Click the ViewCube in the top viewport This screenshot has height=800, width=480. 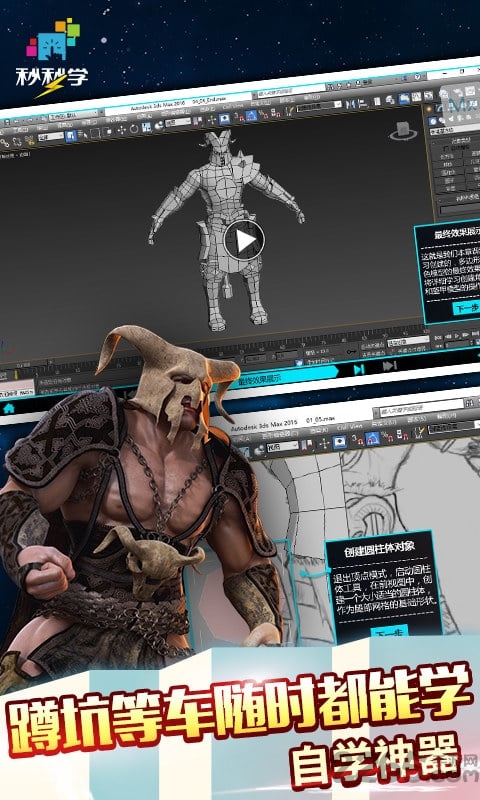point(404,132)
